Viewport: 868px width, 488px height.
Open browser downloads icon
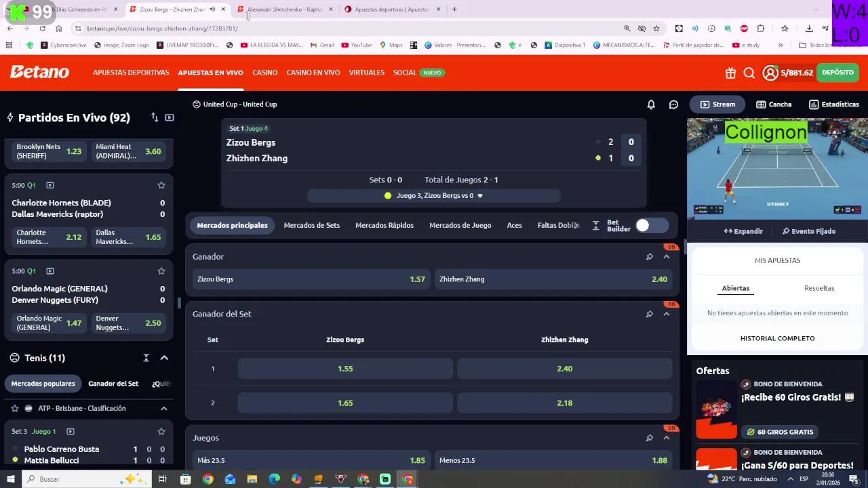pos(809,28)
